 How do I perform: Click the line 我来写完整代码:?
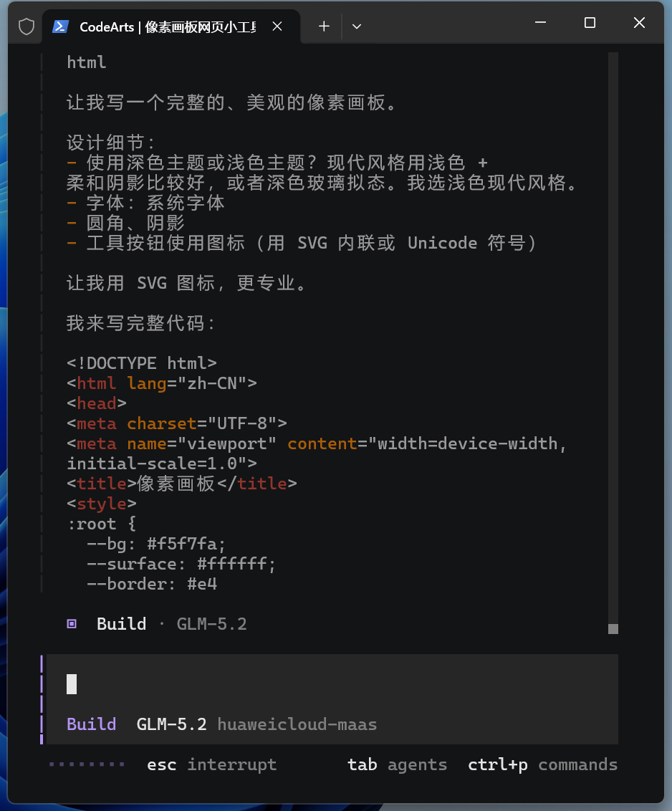pyautogui.click(x=140, y=323)
